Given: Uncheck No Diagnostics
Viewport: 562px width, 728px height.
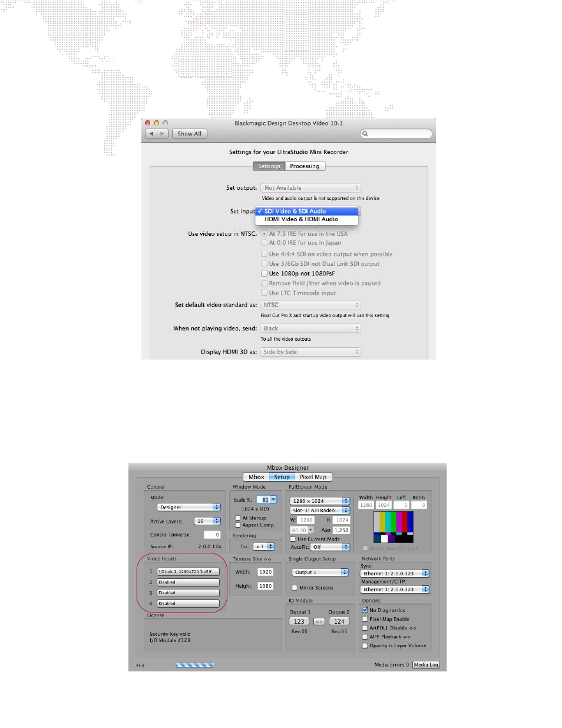Looking at the screenshot, I should click(365, 610).
